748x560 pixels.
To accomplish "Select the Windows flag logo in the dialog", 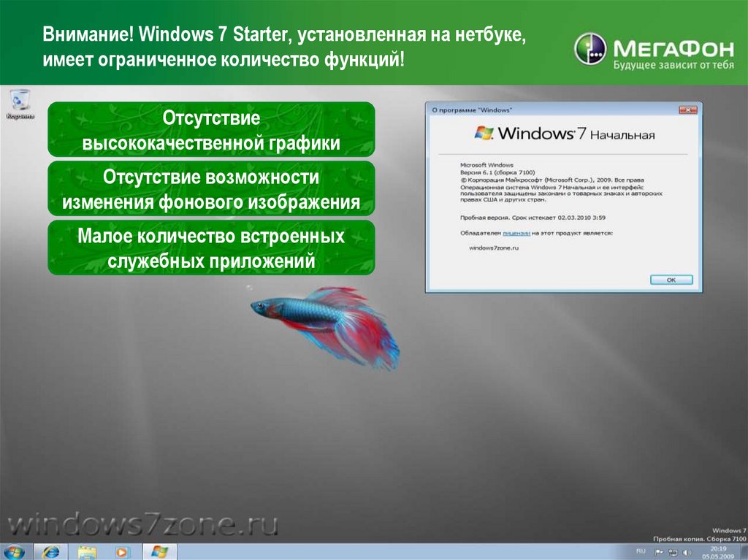I will (484, 133).
